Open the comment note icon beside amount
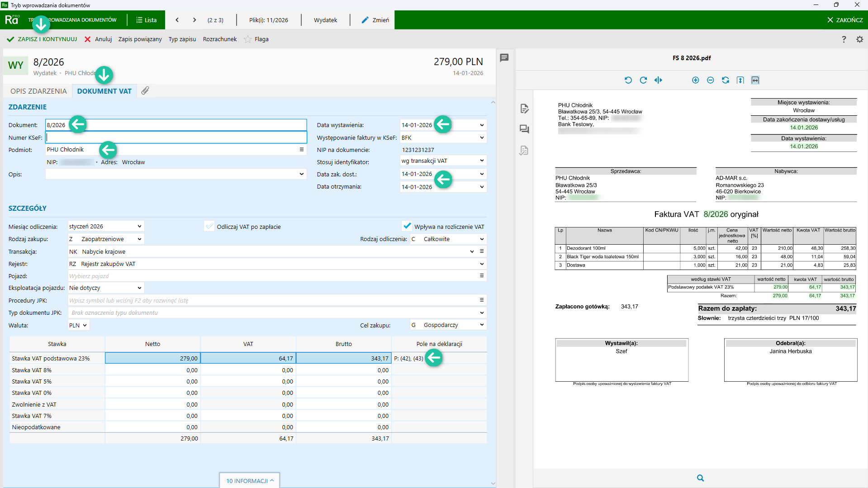868x488 pixels. point(504,58)
